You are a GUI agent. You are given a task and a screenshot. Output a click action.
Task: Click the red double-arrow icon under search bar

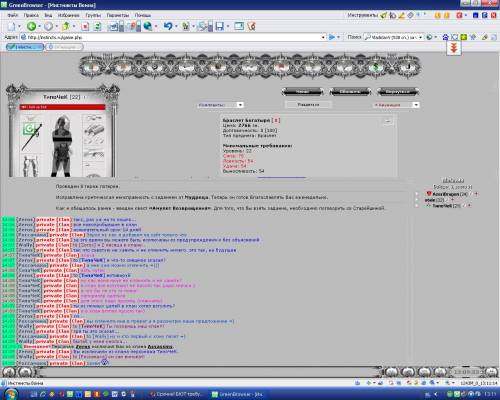(454, 48)
